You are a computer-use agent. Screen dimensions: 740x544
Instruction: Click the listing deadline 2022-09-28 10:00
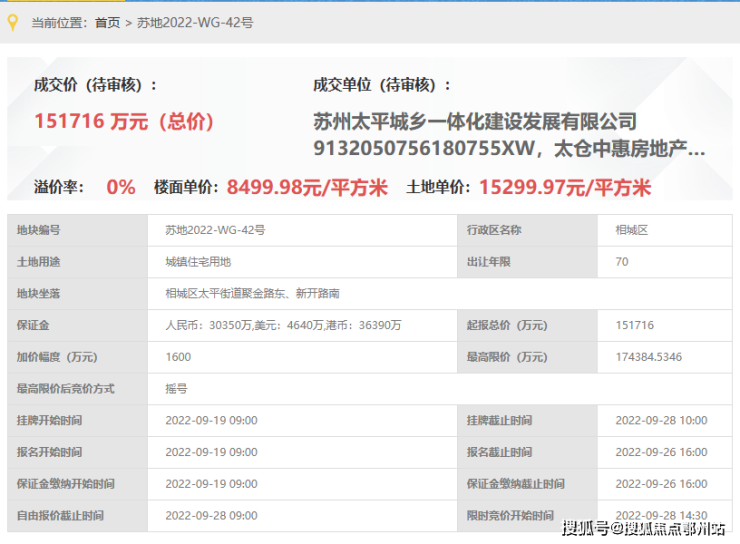click(661, 421)
